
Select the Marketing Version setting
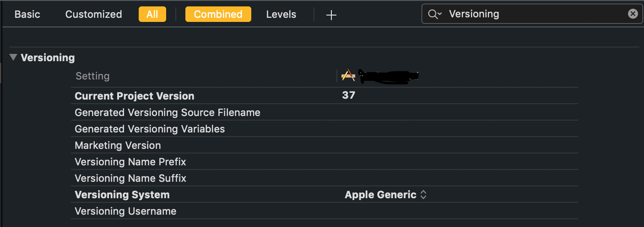point(118,145)
